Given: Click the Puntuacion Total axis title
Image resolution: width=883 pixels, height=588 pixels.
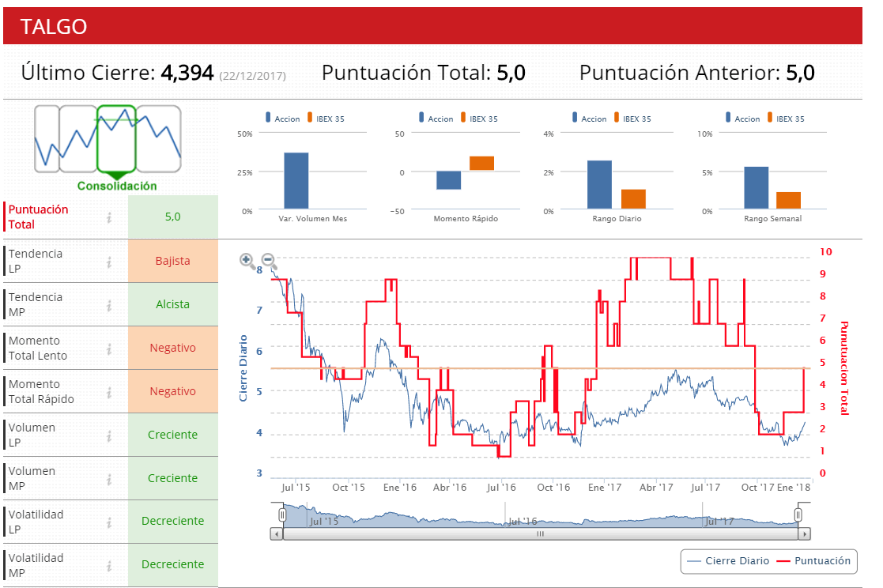Looking at the screenshot, I should (x=844, y=367).
